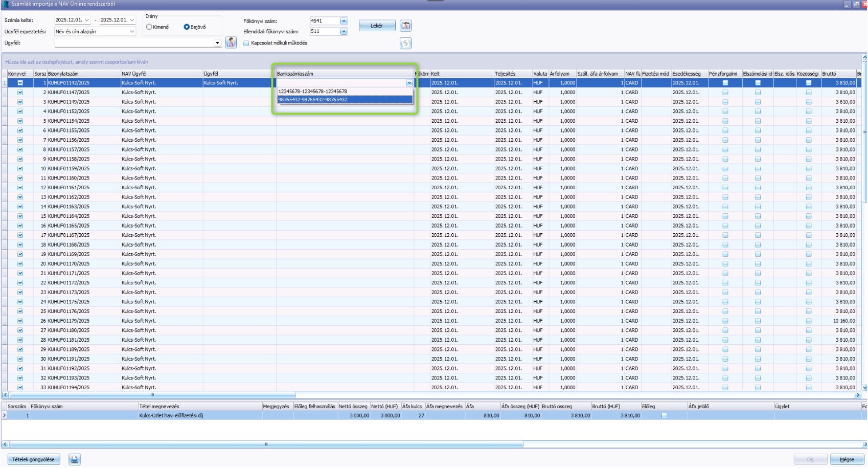The height and width of the screenshot is (468, 868).
Task: Click the main grid's horizontal scrollbar right arrow
Action: coord(858,395)
